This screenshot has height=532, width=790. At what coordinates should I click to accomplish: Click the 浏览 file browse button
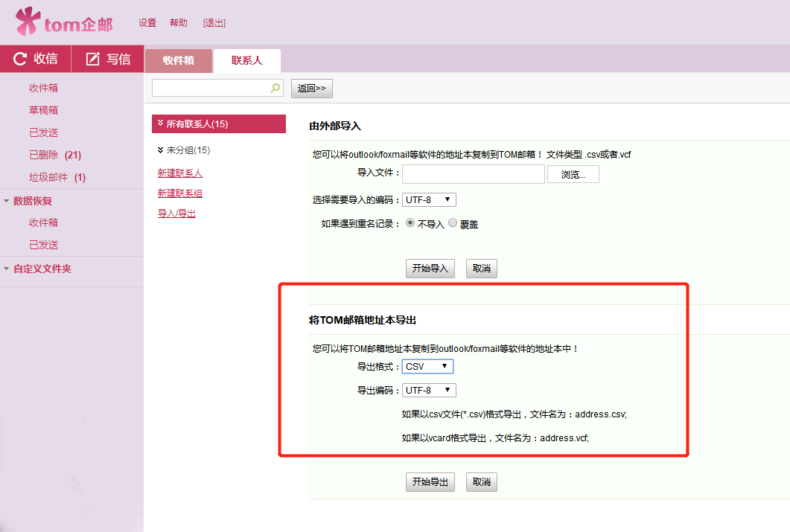coord(573,174)
